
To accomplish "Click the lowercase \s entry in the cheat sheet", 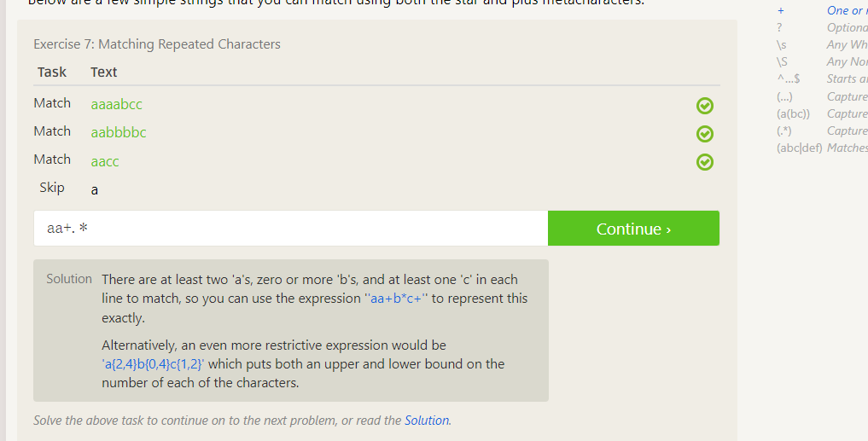I will tap(781, 45).
